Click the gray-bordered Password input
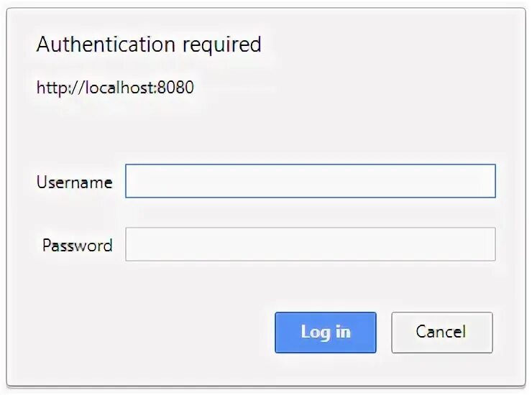Screen dimensions: 532x395 point(310,244)
